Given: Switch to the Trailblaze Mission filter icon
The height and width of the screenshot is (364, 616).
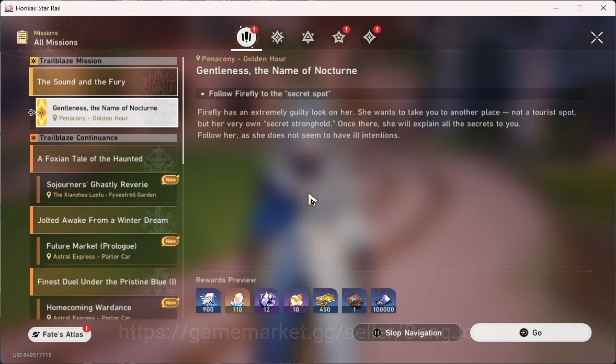Looking at the screenshot, I should (x=277, y=37).
